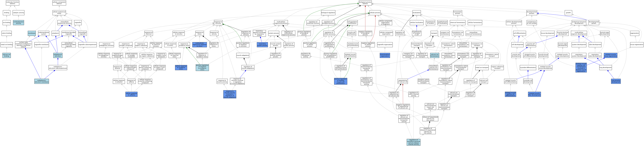
Task: Select the 'response to muscle activity' node
Action: tap(222, 81)
